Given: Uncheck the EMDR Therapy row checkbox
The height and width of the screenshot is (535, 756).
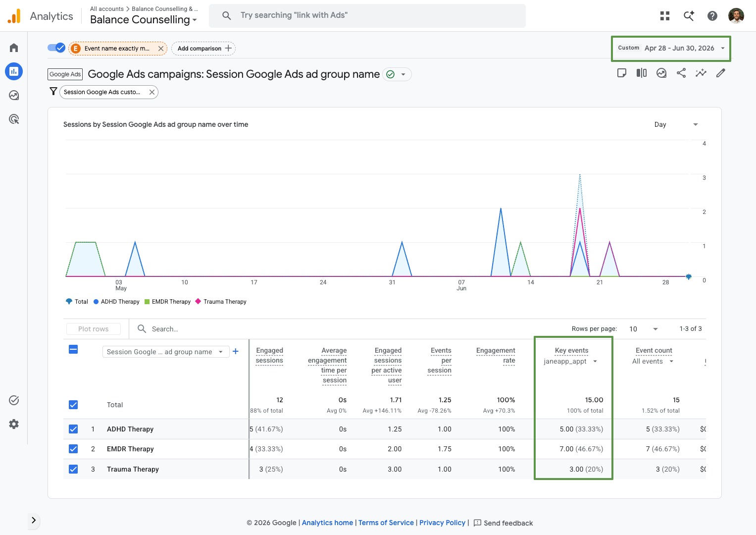Looking at the screenshot, I should [x=73, y=449].
